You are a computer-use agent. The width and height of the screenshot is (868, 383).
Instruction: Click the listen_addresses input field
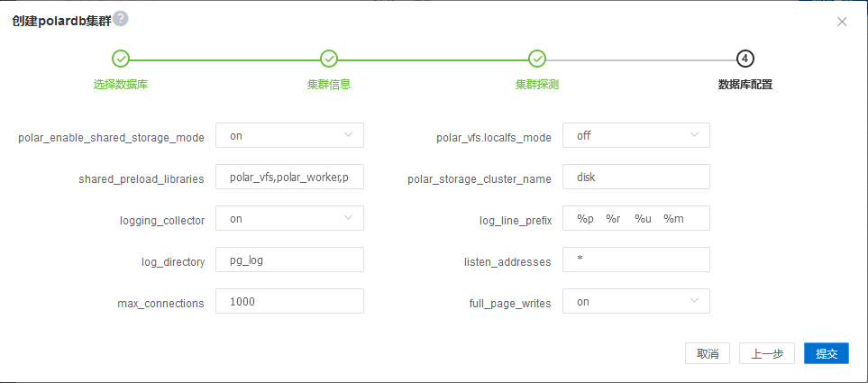point(636,260)
